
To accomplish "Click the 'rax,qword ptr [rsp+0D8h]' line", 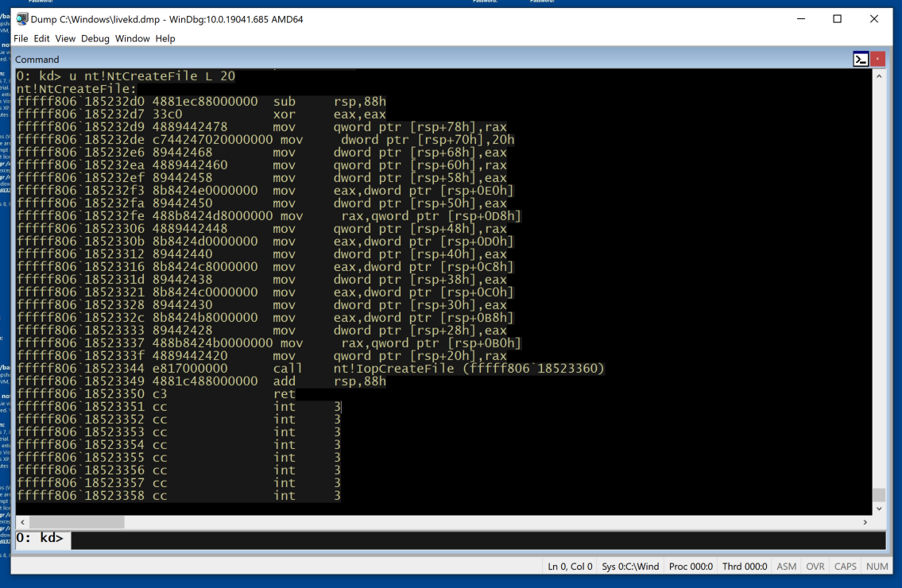I will click(x=269, y=216).
